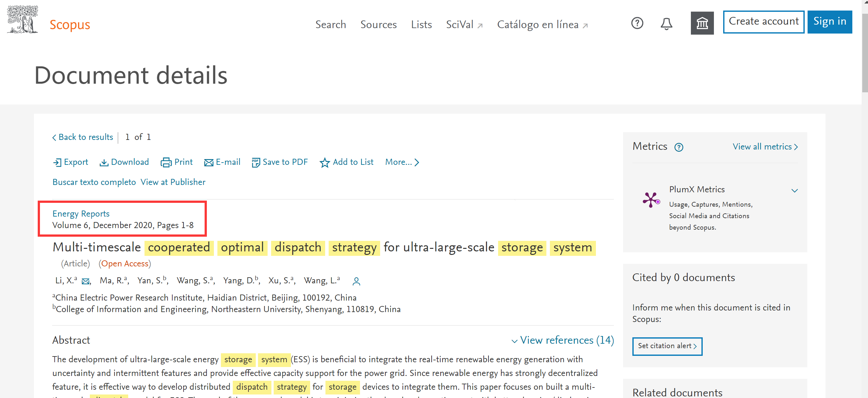868x398 pixels.
Task: Expand the PlumX Metrics chevron
Action: tap(794, 191)
